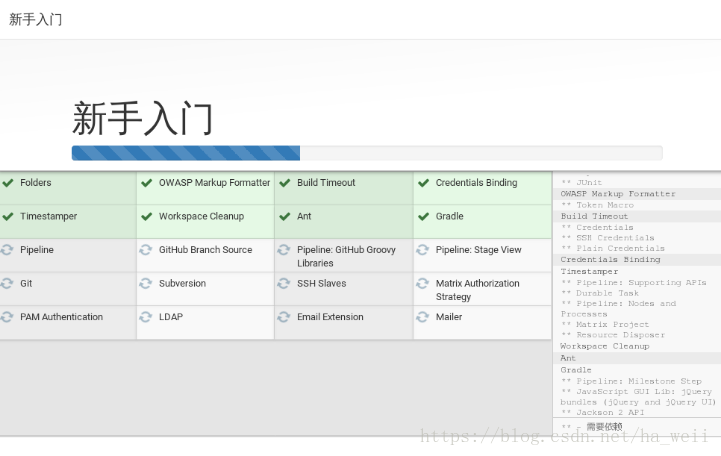Select the Credentials Binding plugin name
This screenshot has width=721, height=456.
pyautogui.click(x=476, y=182)
